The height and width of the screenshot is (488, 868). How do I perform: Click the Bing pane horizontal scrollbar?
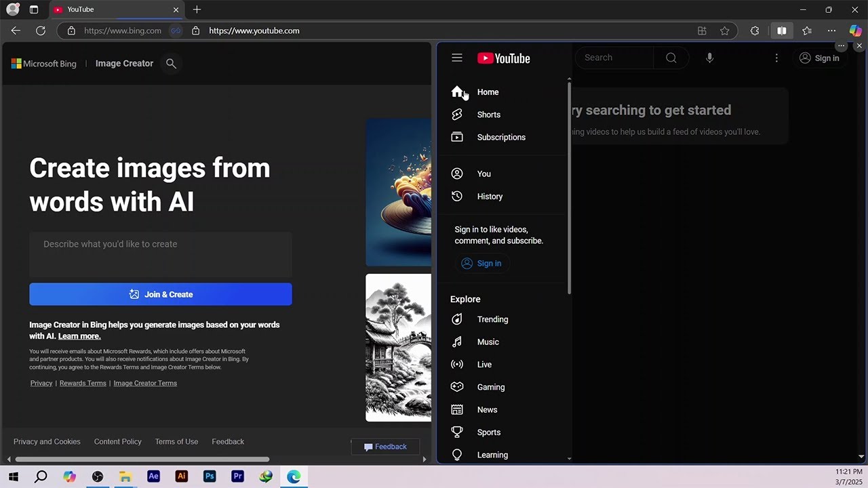point(142,459)
